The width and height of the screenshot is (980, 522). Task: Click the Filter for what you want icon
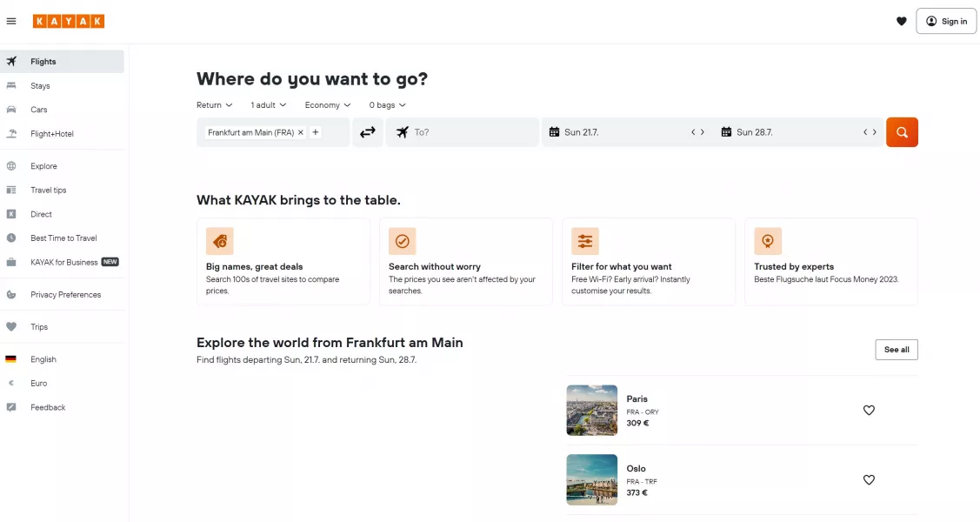point(585,241)
